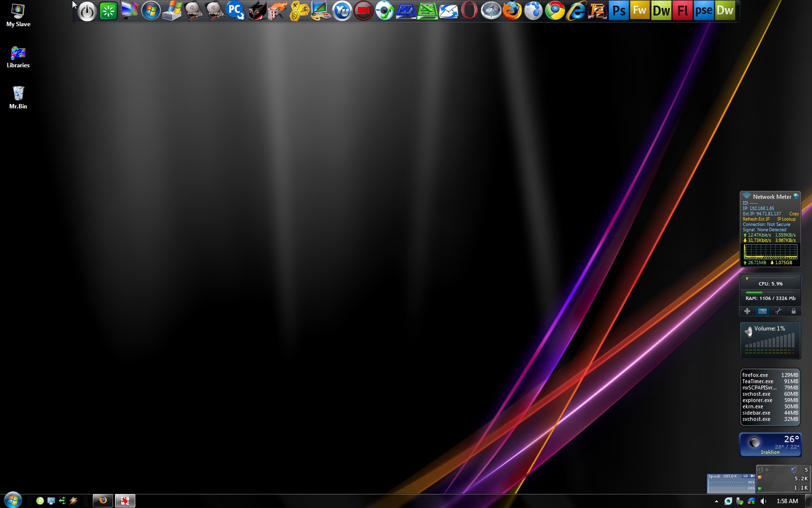The width and height of the screenshot is (812, 508).
Task: Select sidebar.exe in process list gadget
Action: point(770,413)
